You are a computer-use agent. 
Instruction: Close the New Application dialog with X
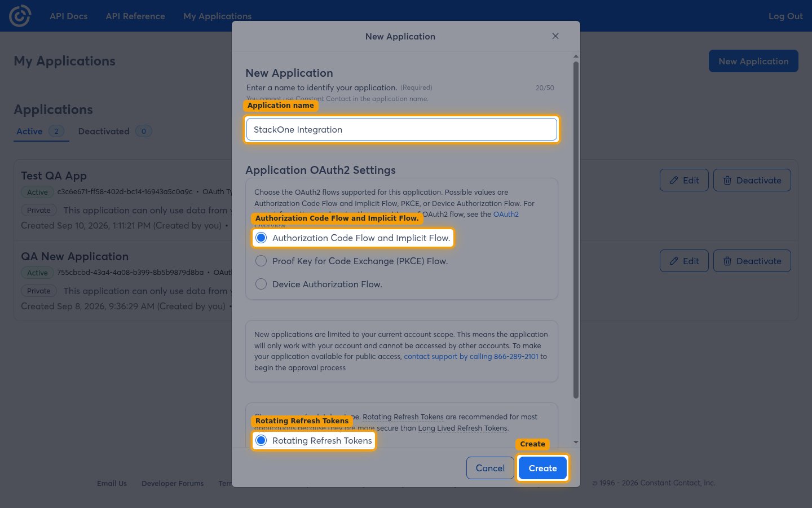555,36
